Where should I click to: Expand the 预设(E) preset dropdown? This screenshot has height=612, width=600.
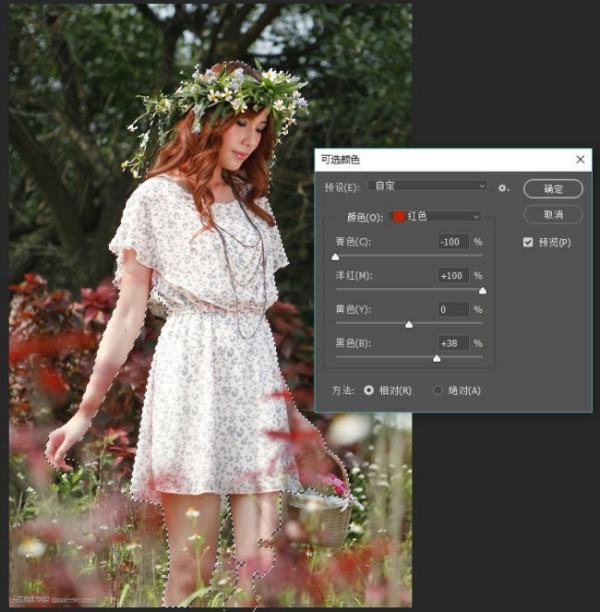tap(428, 186)
